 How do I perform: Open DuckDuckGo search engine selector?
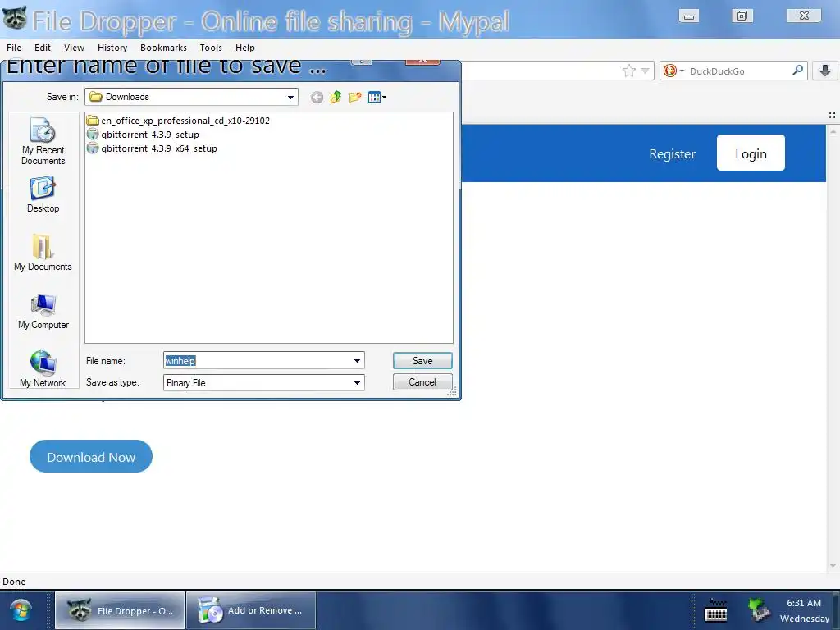coord(673,71)
